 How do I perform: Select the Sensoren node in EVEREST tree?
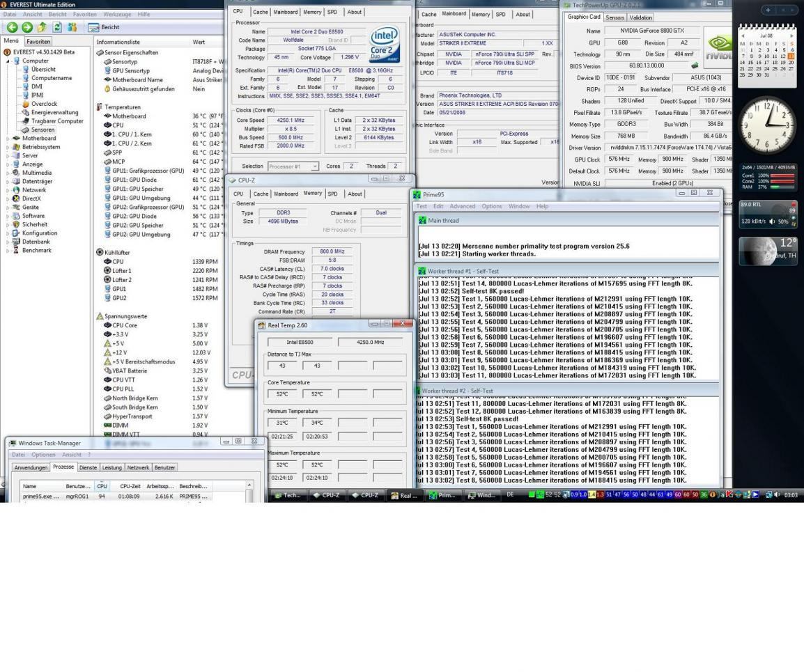[x=38, y=130]
